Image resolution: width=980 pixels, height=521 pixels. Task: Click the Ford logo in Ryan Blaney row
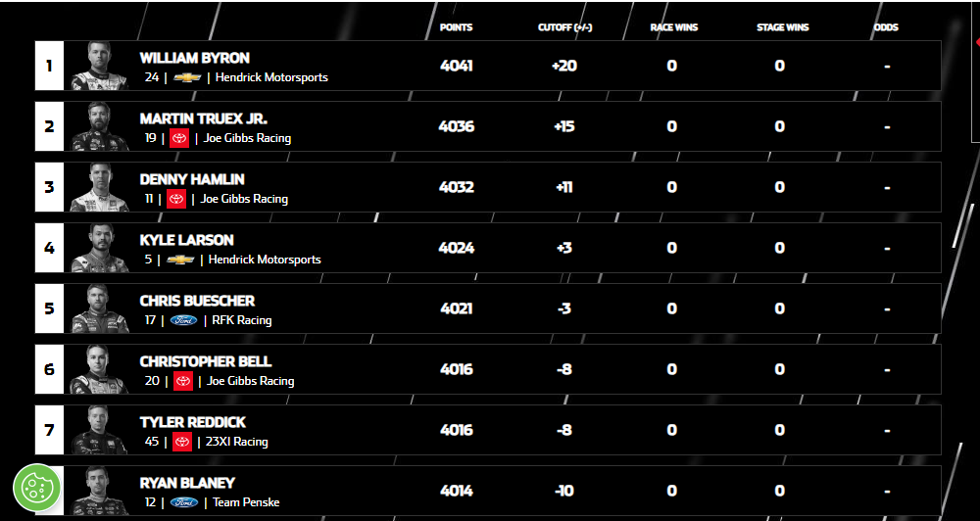183,502
